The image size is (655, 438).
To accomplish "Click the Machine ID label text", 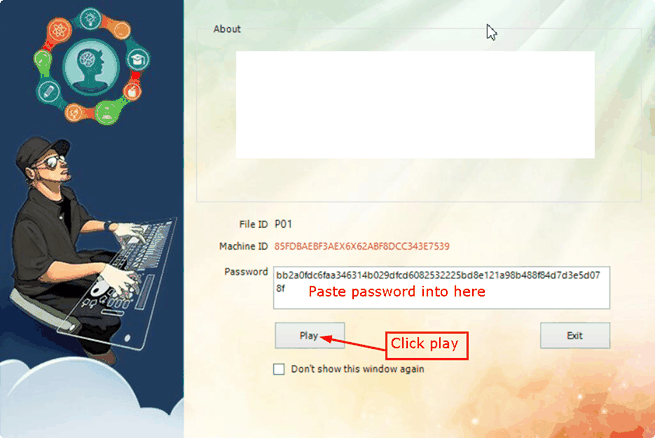I will (244, 246).
